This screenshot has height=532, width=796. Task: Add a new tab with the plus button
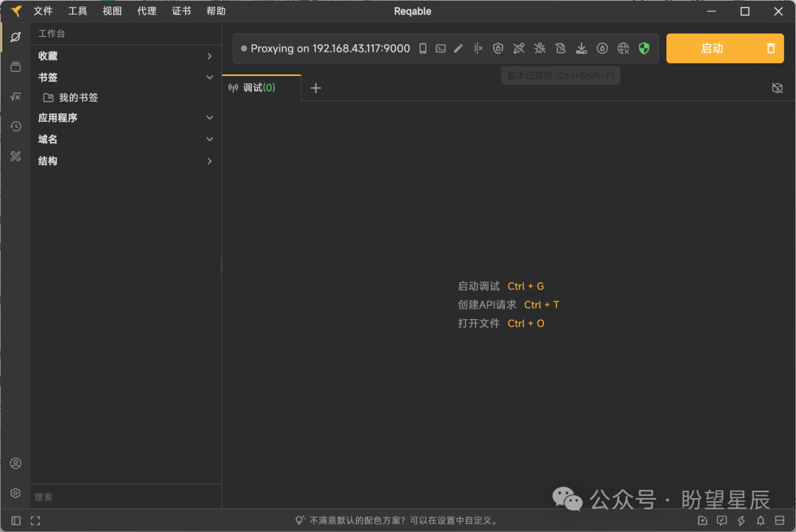tap(315, 88)
